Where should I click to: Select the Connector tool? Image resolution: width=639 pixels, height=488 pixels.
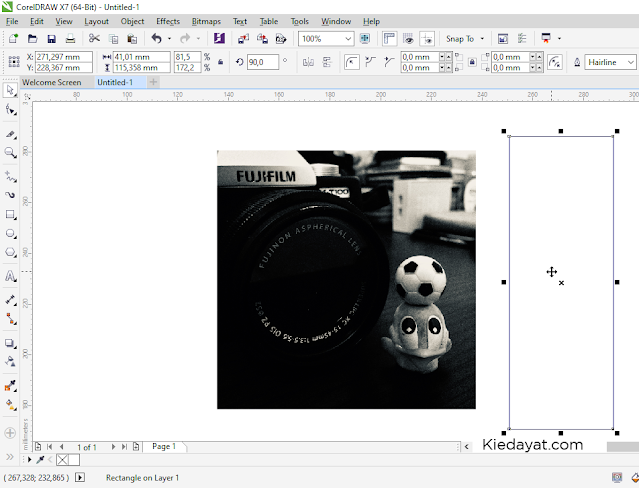[10, 319]
